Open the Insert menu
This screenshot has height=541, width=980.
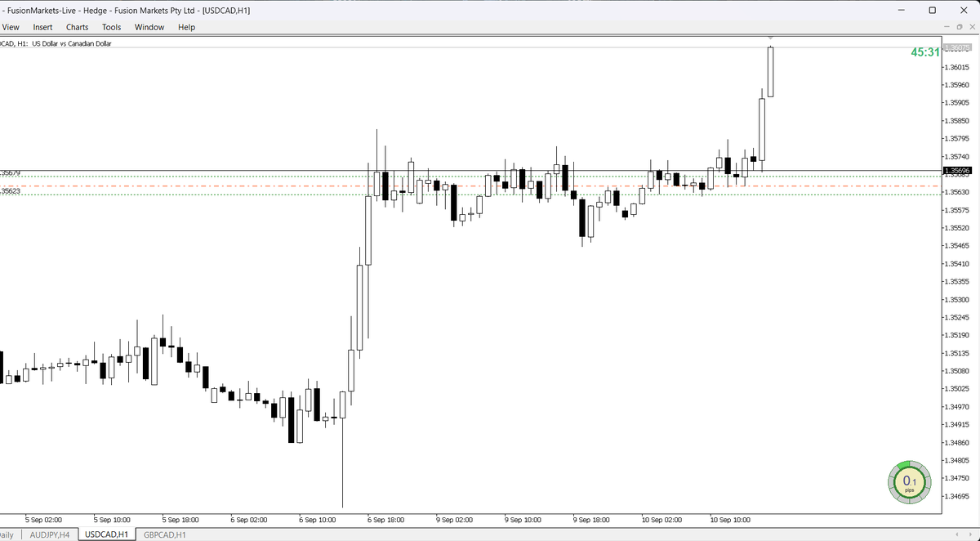coord(42,27)
